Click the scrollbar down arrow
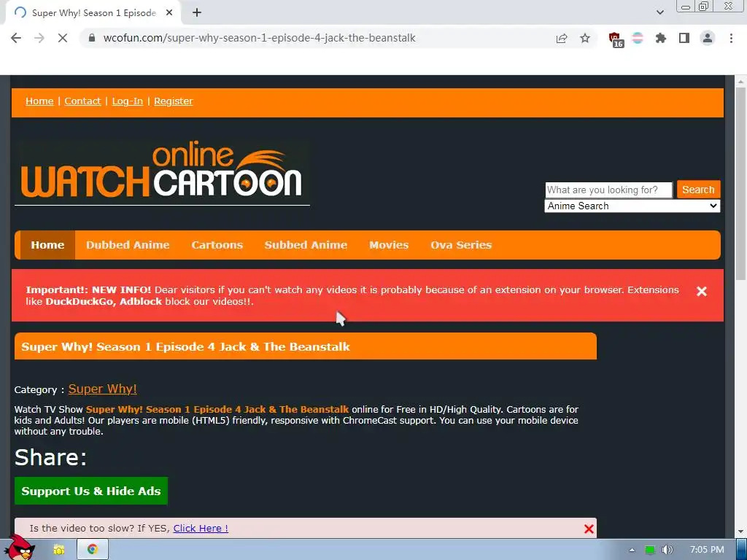Screen dimensions: 747x560 [x=741, y=532]
